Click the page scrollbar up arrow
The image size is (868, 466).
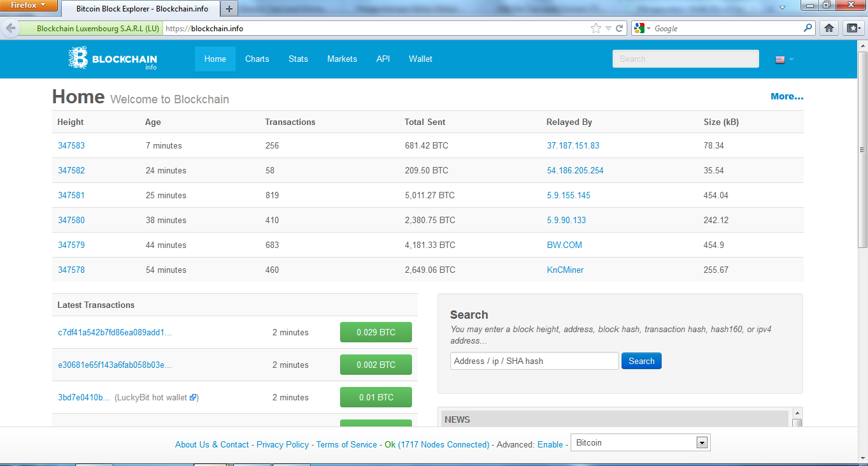[862, 45]
